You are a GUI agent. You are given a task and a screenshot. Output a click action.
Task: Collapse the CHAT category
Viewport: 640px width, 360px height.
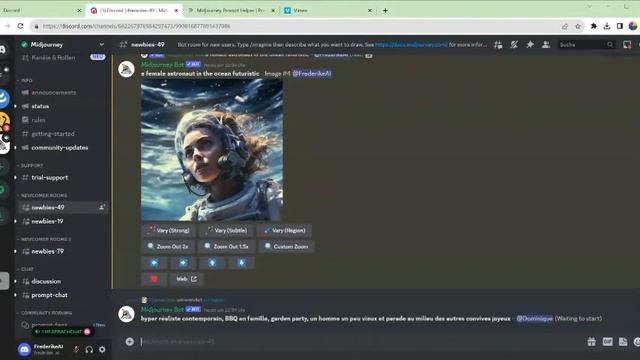[x=26, y=269]
